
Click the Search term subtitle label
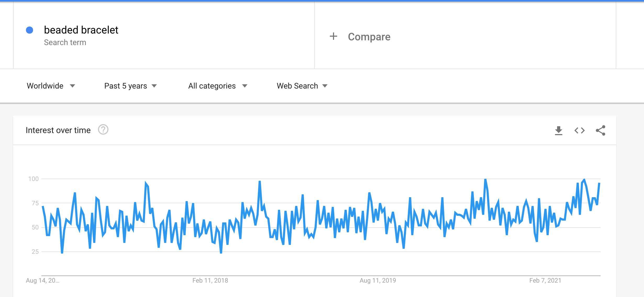65,42
